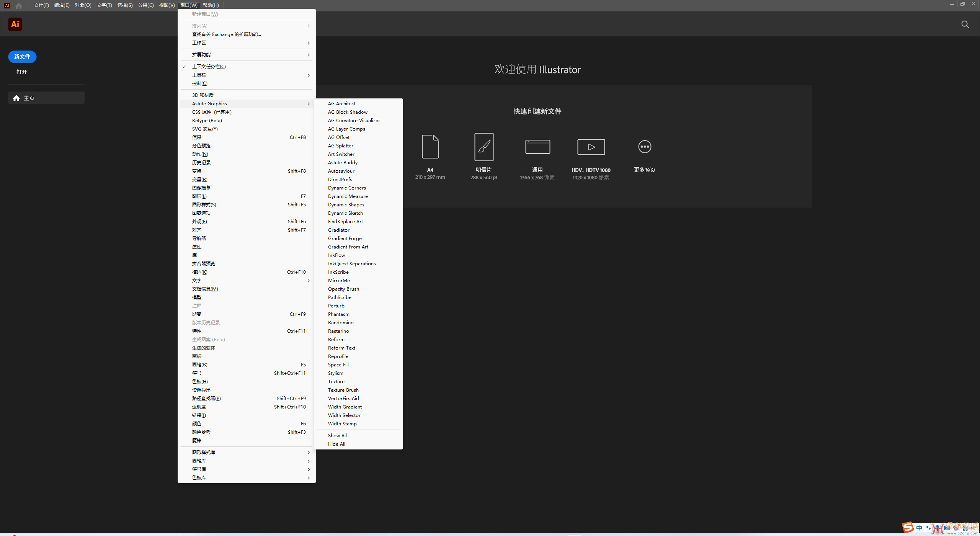Viewport: 980px width, 536px height.
Task: Open the 魔棒 magic wand panel entry
Action: pos(247,441)
